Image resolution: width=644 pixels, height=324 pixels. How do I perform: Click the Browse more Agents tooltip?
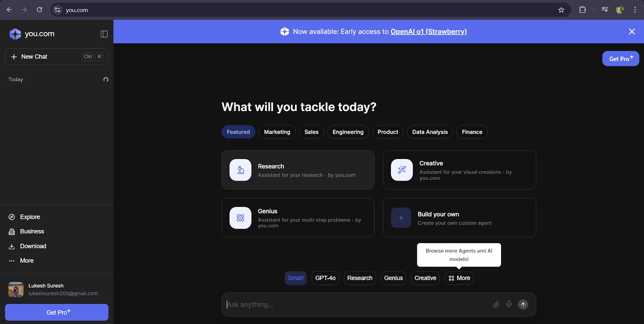click(459, 255)
